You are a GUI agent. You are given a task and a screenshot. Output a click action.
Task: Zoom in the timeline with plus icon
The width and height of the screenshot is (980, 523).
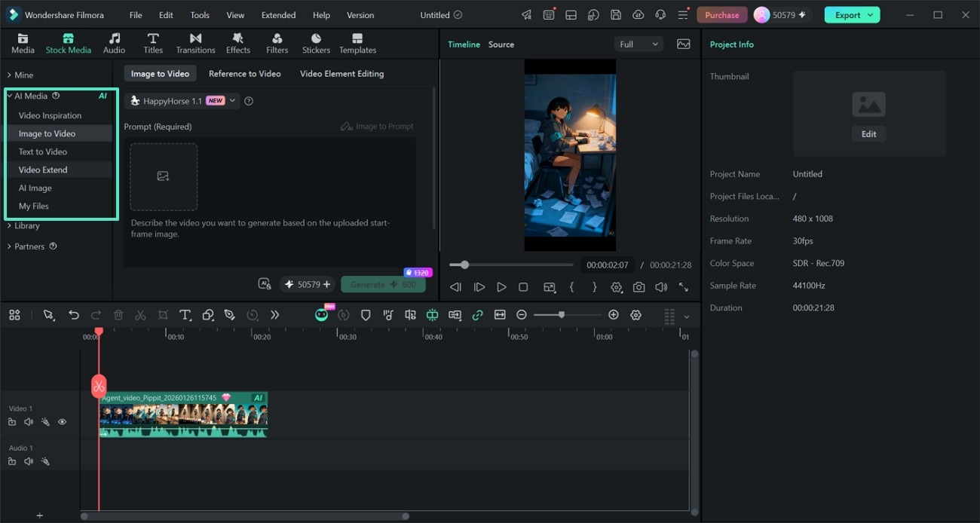[x=614, y=315]
